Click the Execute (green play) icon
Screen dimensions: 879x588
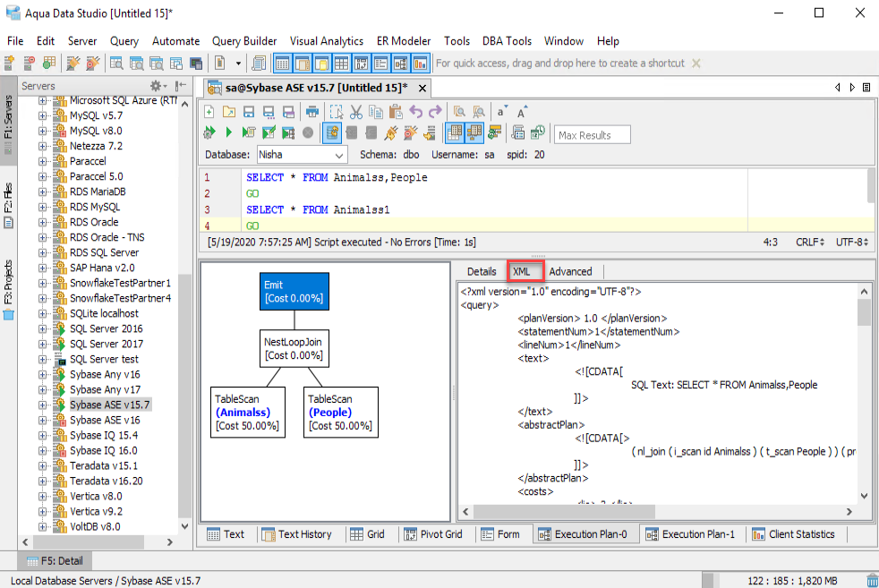pyautogui.click(x=228, y=133)
